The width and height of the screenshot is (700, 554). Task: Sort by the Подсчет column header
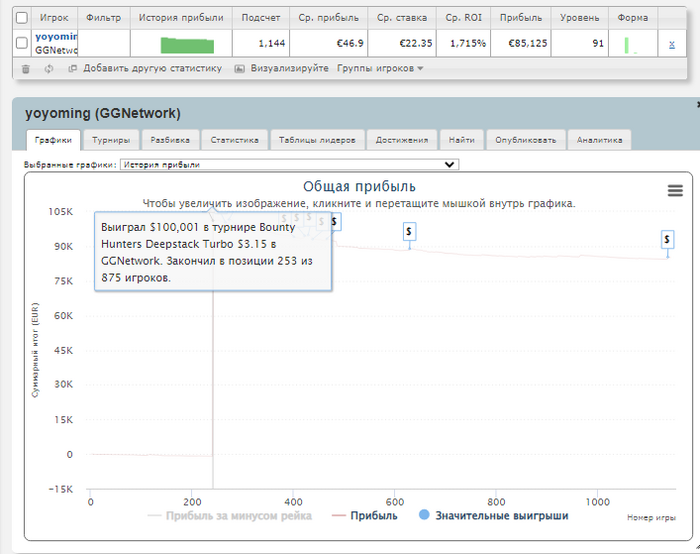click(x=261, y=18)
